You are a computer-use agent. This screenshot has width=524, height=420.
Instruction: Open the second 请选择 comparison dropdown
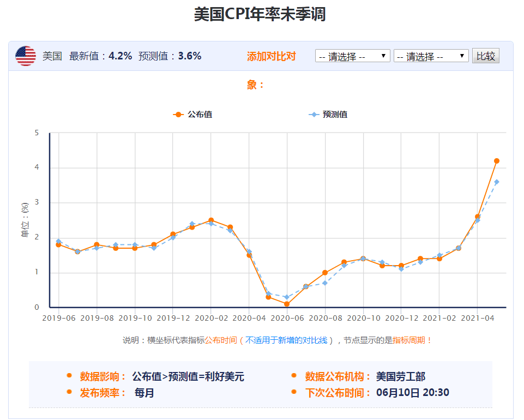coord(431,56)
